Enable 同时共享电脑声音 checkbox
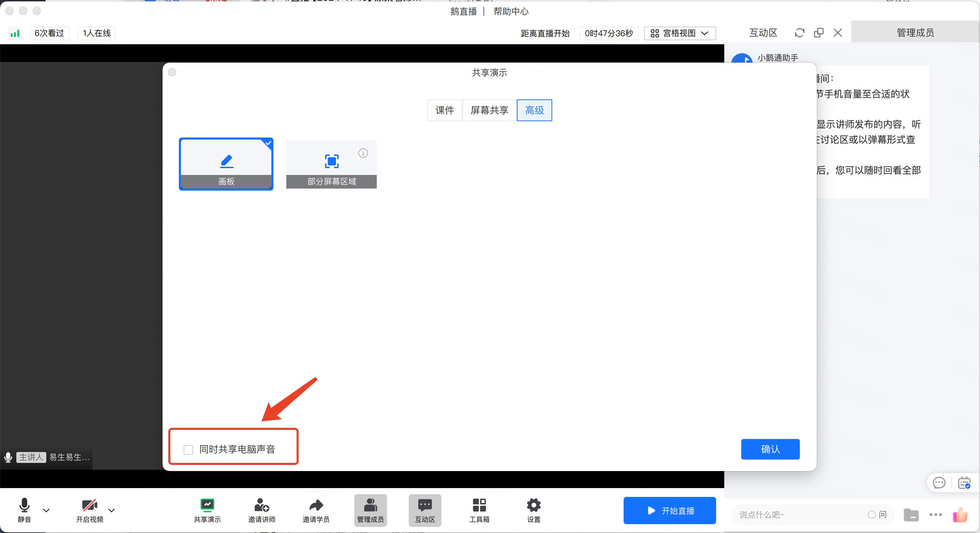The height and width of the screenshot is (533, 980). click(188, 450)
